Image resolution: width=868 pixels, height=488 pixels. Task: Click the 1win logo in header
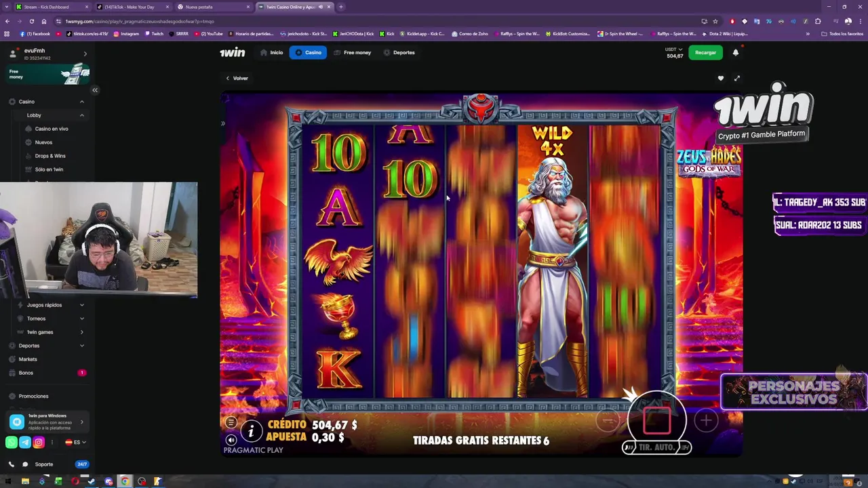pos(232,52)
